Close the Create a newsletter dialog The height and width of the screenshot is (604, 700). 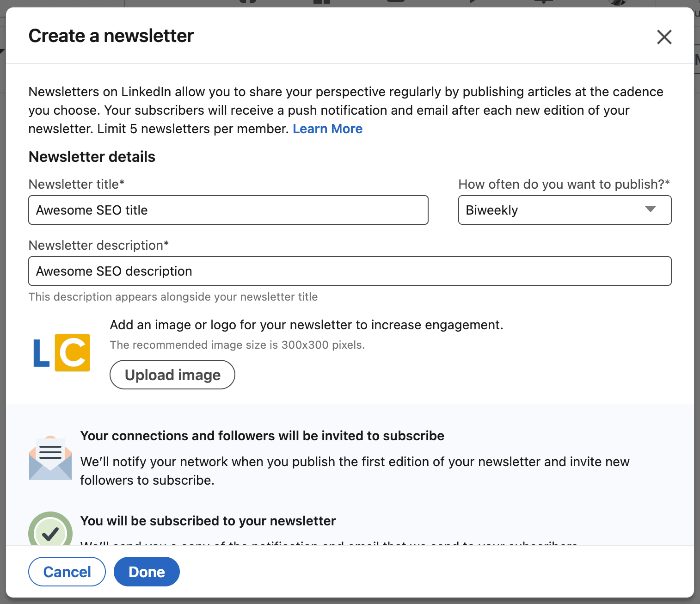(x=664, y=37)
